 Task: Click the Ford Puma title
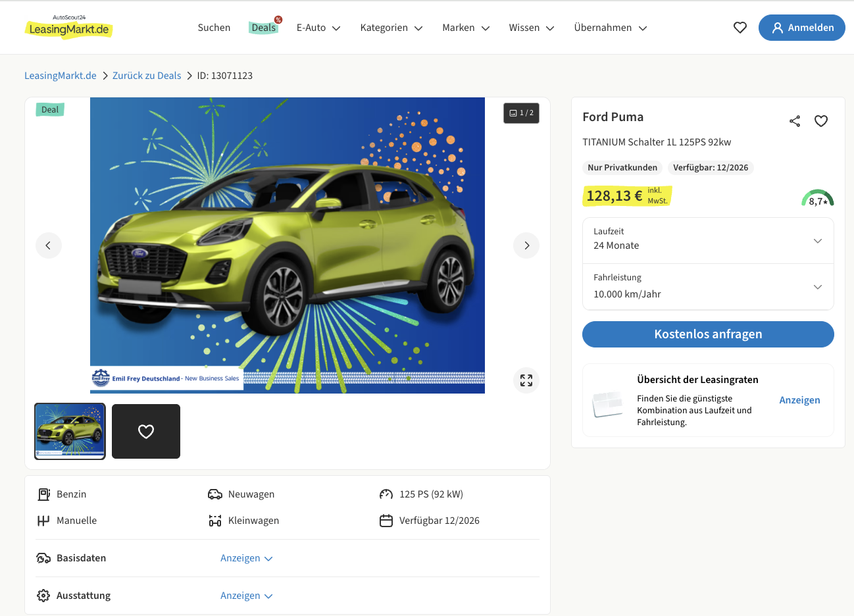(x=613, y=117)
